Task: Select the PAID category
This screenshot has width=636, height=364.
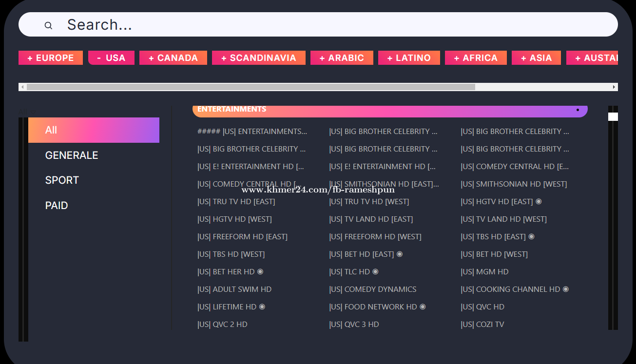Action: [57, 206]
